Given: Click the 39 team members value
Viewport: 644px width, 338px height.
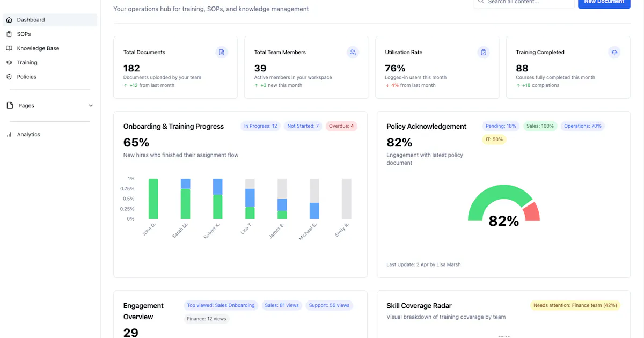Looking at the screenshot, I should pos(260,68).
